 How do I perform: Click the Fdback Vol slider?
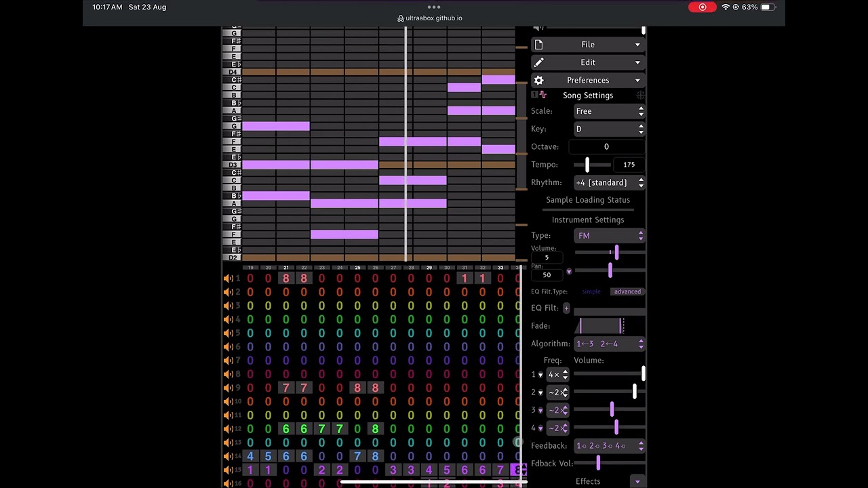[609, 463]
